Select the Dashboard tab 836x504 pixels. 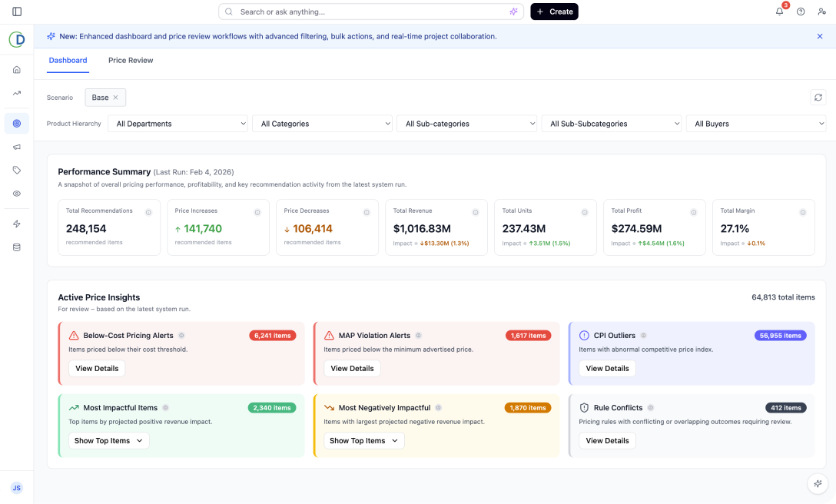(x=68, y=61)
